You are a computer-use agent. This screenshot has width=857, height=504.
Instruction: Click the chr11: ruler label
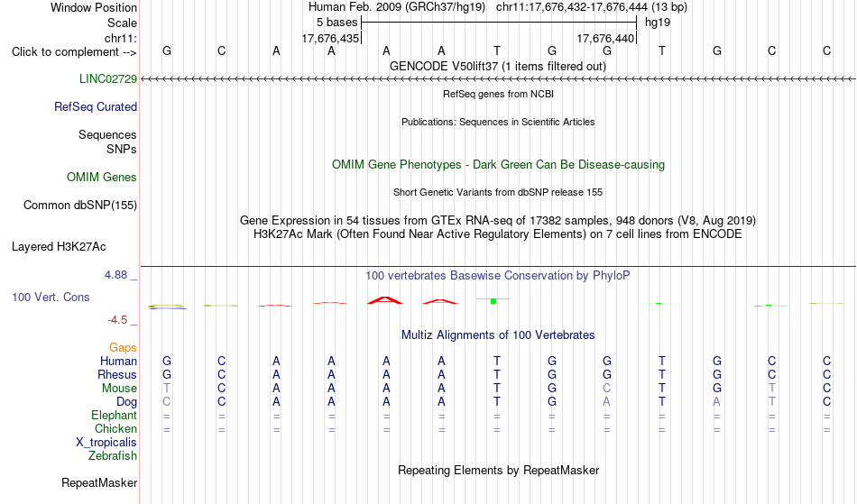coord(121,39)
